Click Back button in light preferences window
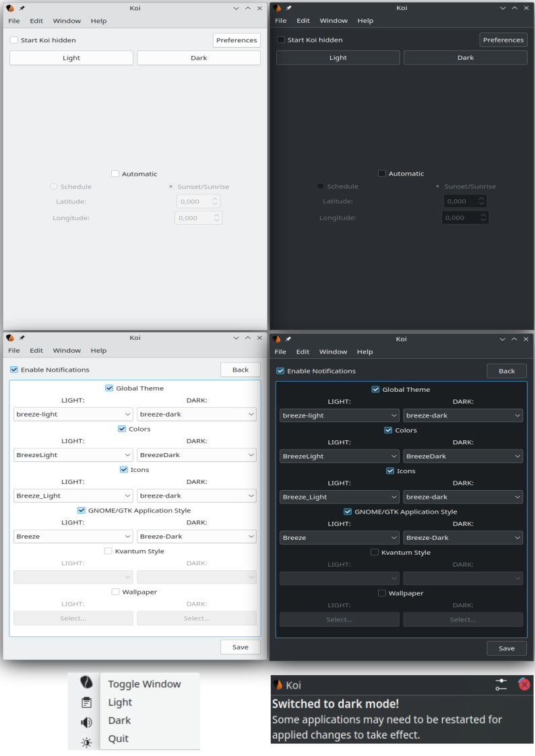Screen dimensions: 535x756 pyautogui.click(x=241, y=370)
